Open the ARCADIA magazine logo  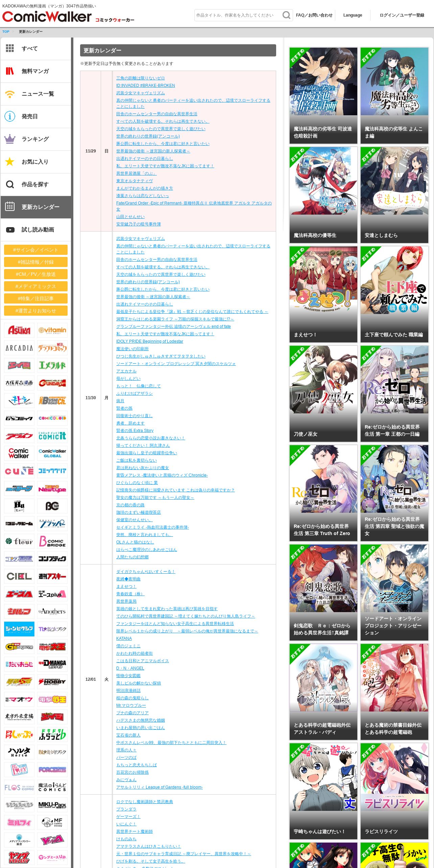(19, 348)
